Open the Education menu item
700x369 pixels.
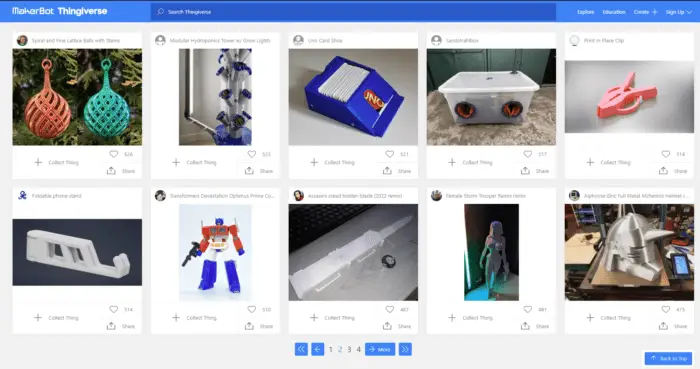(x=614, y=12)
